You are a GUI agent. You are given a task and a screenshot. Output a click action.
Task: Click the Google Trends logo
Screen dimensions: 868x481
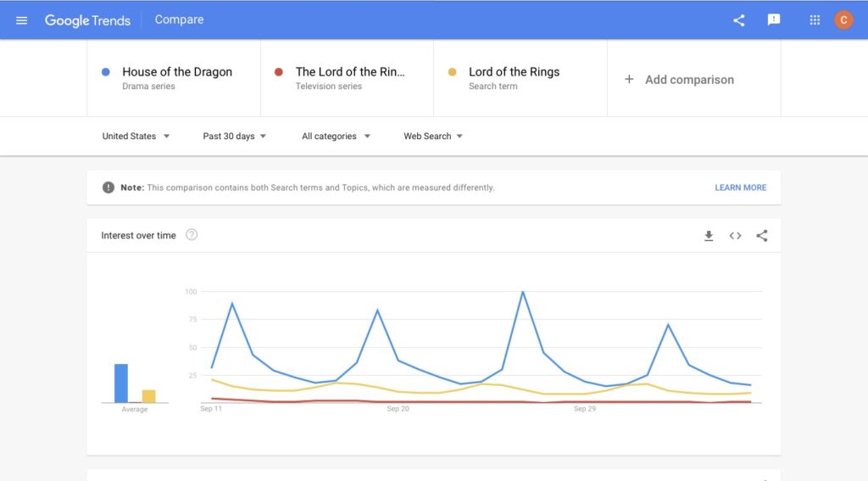coord(87,20)
